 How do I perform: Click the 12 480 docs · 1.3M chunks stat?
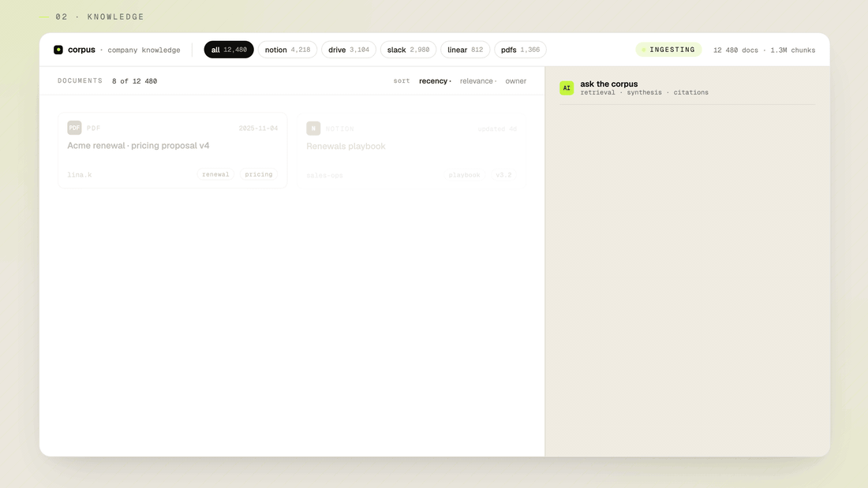[765, 50]
